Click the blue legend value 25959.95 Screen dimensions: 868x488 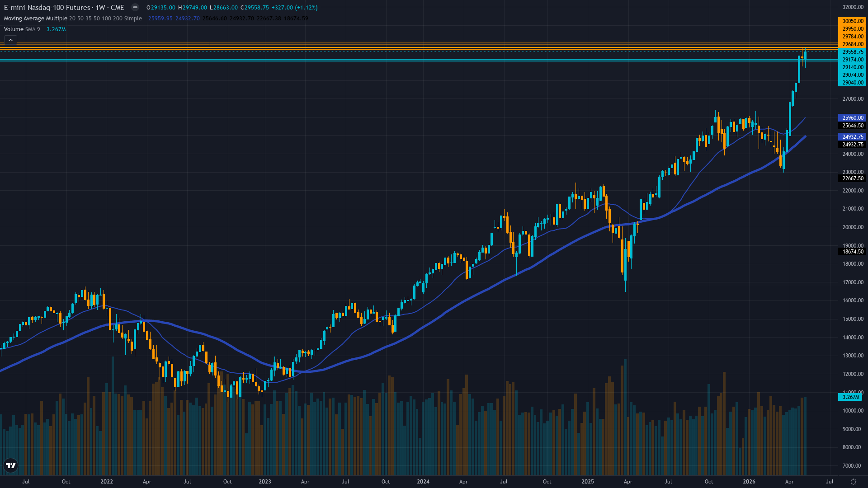coord(160,19)
